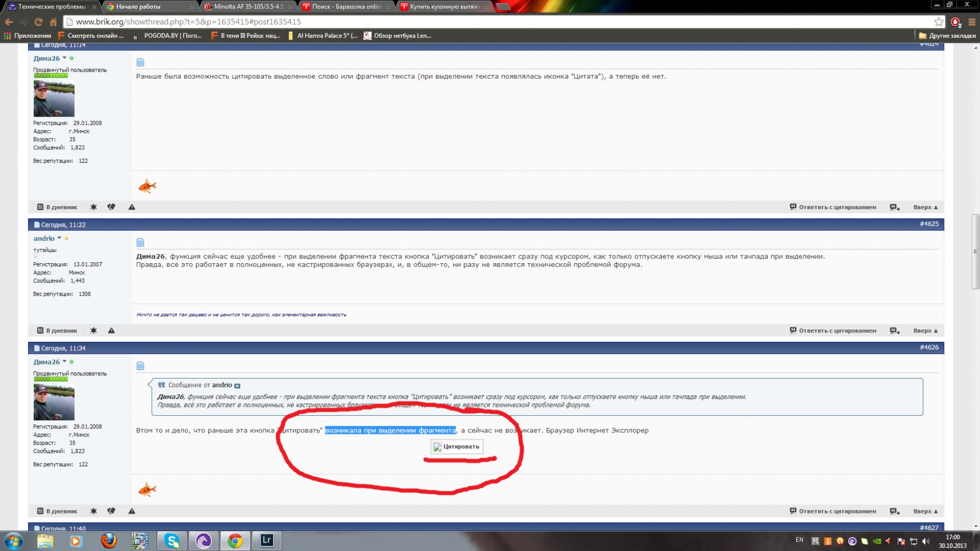Open post permalink #4626

(928, 347)
